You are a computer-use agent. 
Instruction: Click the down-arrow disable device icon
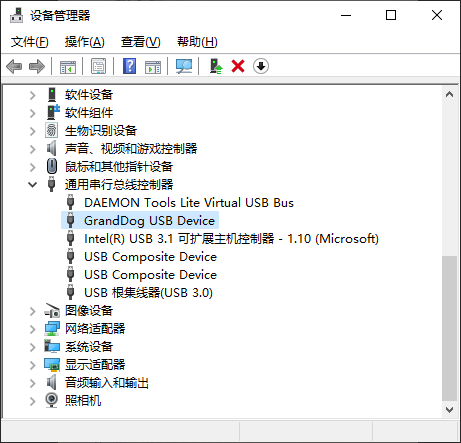[x=261, y=66]
